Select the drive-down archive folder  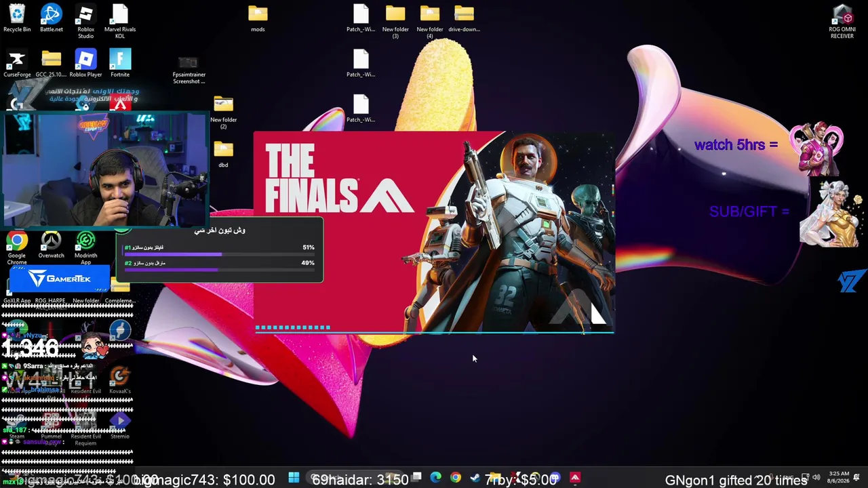pos(464,18)
